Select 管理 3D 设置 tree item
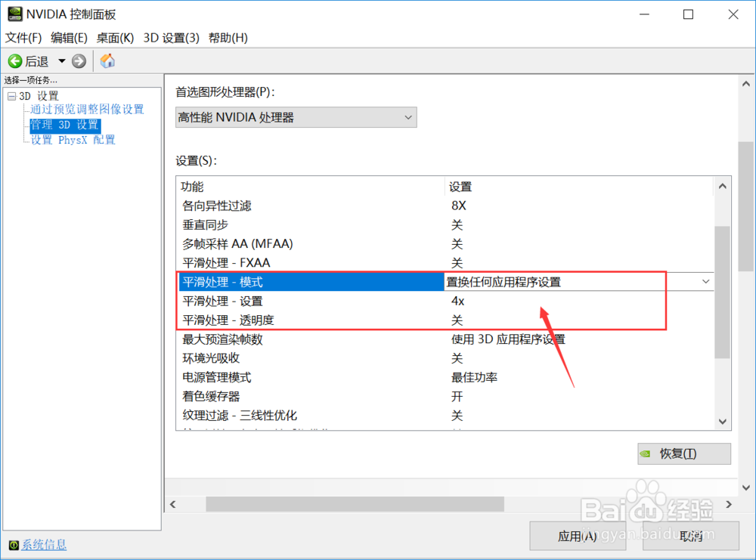756x560 pixels. coord(65,125)
